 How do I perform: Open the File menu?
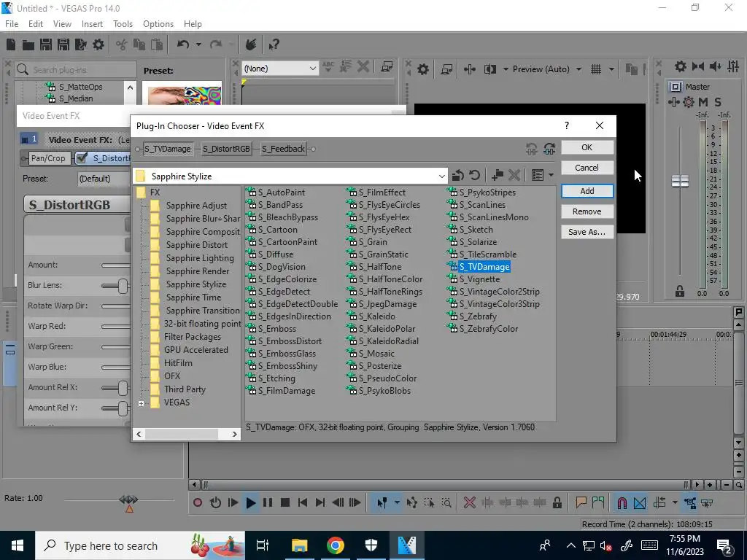12,24
